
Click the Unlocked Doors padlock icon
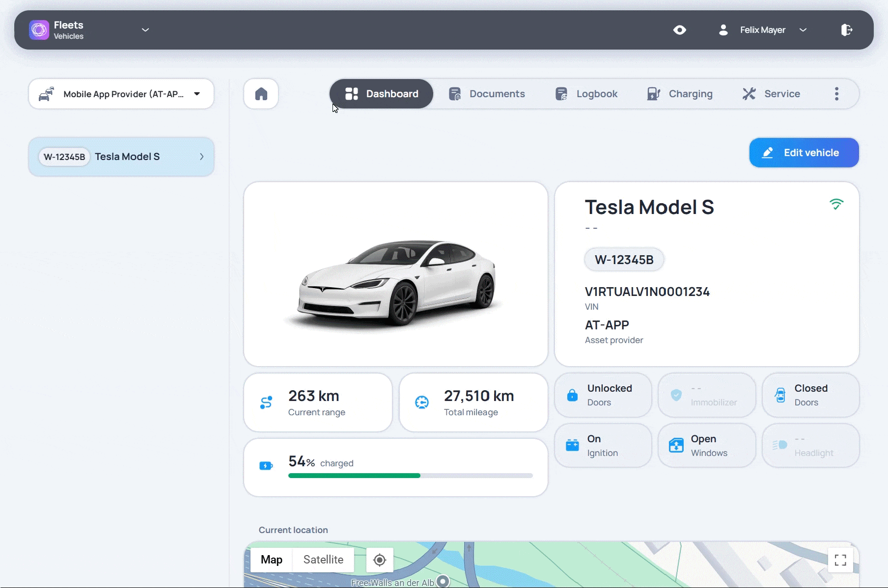point(572,395)
